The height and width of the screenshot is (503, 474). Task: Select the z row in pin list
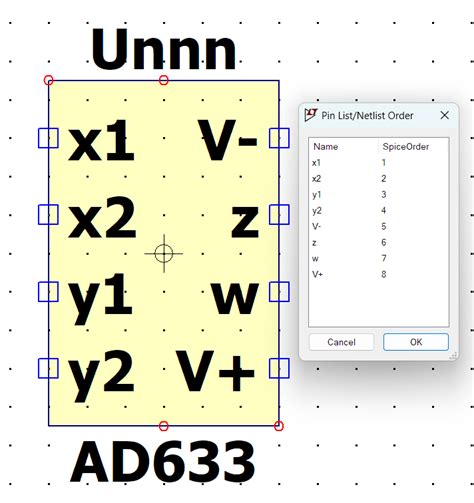click(x=379, y=242)
